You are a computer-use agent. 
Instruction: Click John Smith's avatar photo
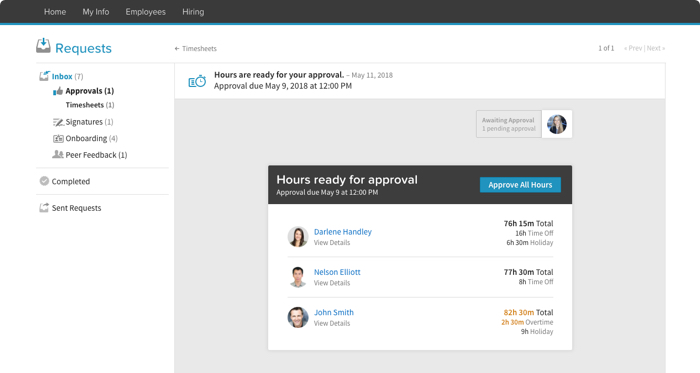pos(298,317)
